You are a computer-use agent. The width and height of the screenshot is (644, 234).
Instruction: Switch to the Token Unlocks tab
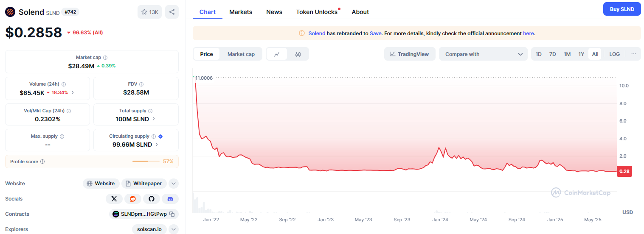317,12
